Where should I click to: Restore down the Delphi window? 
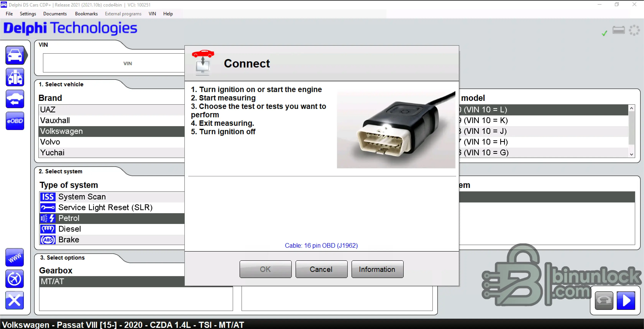pos(617,4)
